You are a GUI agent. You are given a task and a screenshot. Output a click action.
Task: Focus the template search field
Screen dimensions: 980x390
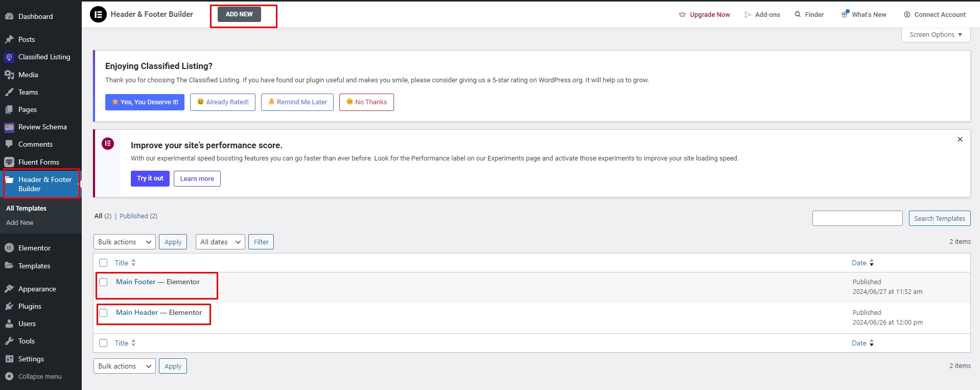857,218
